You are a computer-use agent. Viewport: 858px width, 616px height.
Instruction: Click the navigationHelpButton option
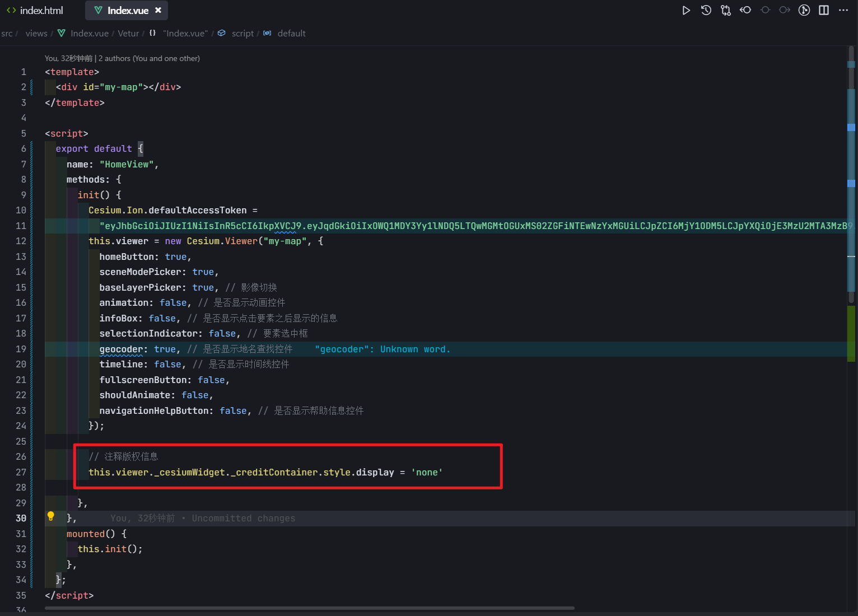point(154,411)
